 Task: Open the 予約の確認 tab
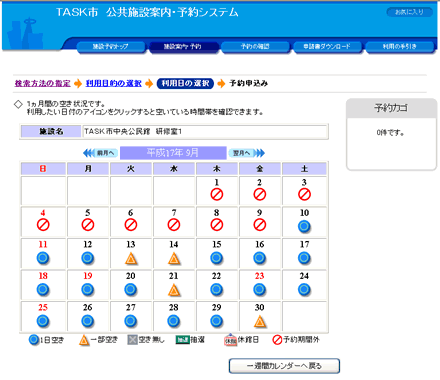255,47
